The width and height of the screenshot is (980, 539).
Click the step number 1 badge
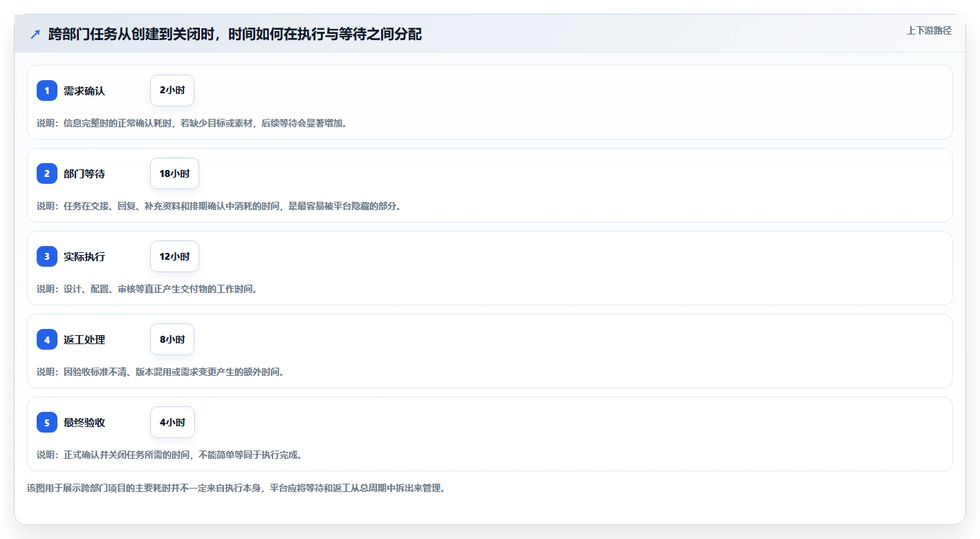(x=47, y=91)
